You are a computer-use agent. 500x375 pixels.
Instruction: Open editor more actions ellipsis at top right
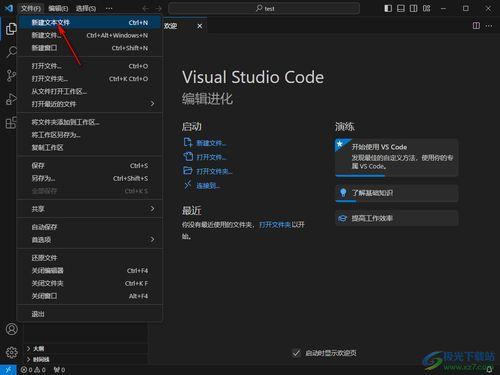pos(489,26)
